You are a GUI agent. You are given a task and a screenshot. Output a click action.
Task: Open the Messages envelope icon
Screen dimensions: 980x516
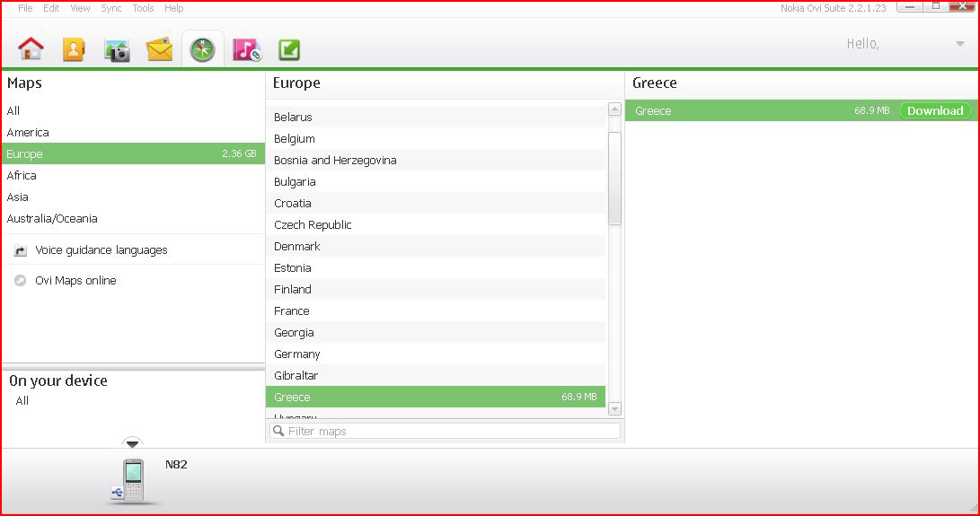(x=159, y=49)
